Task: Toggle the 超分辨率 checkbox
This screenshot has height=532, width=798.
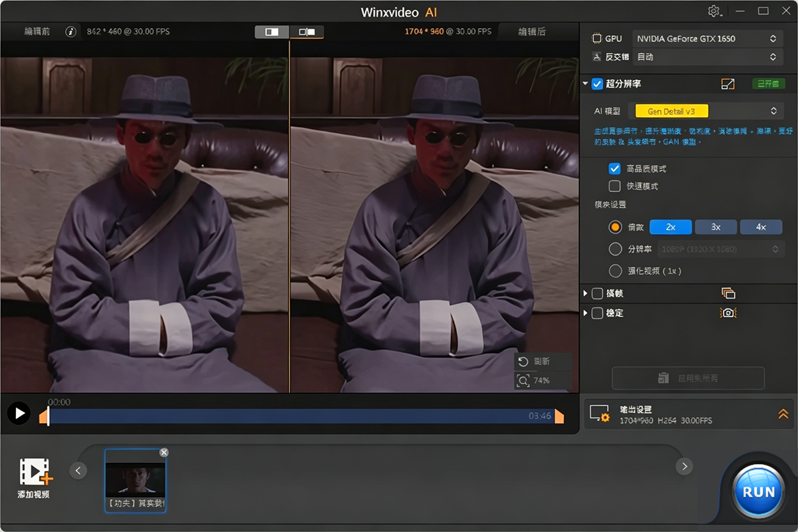Action: click(597, 84)
